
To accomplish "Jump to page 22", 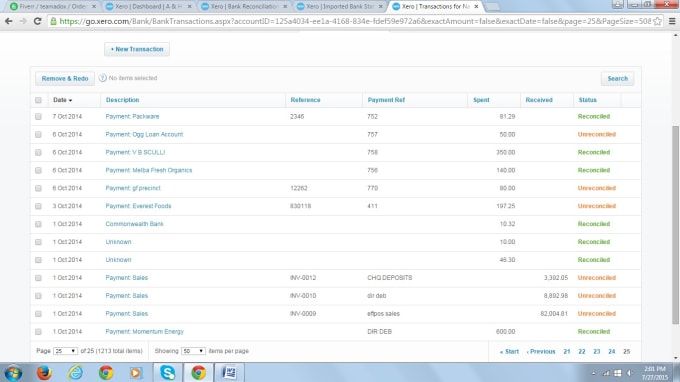I will 582,352.
